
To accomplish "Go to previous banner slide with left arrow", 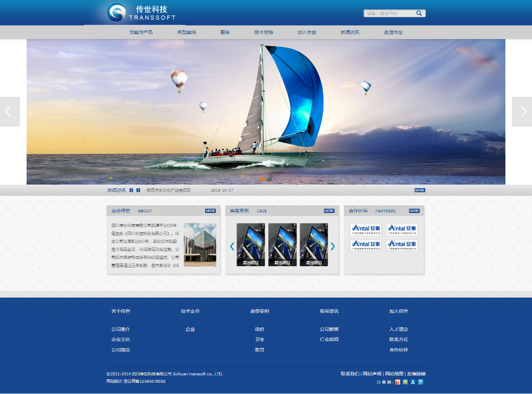I will pyautogui.click(x=9, y=112).
